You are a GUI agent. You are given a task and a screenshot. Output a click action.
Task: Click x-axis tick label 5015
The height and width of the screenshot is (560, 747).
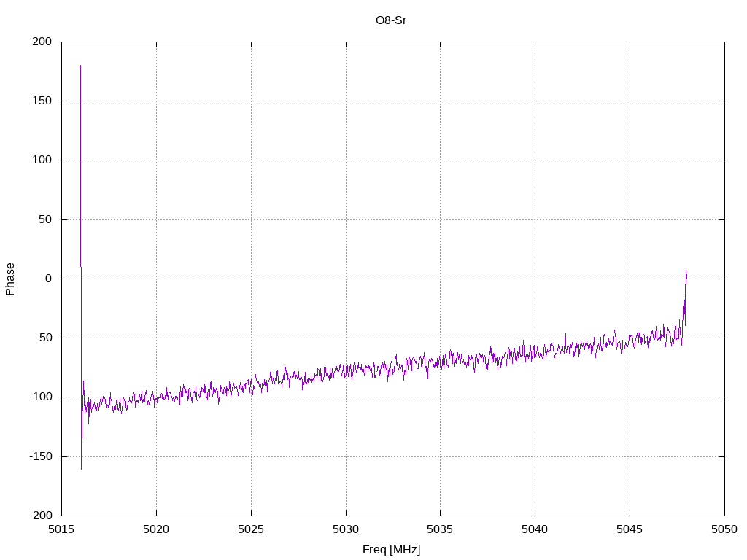click(61, 529)
